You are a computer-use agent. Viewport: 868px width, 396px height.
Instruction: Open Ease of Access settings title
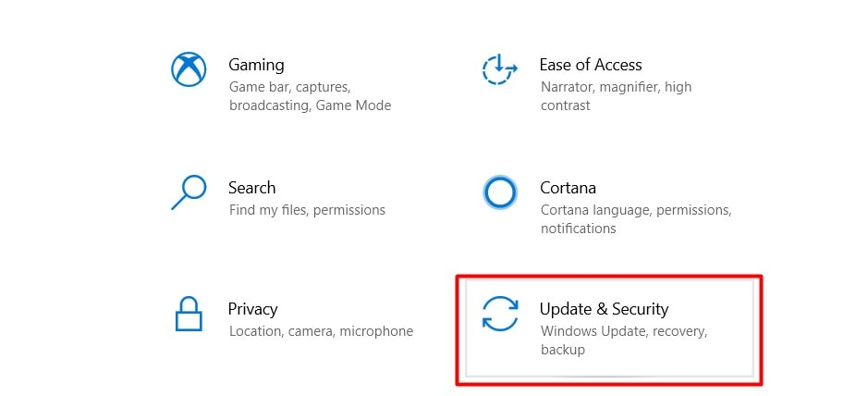click(591, 65)
